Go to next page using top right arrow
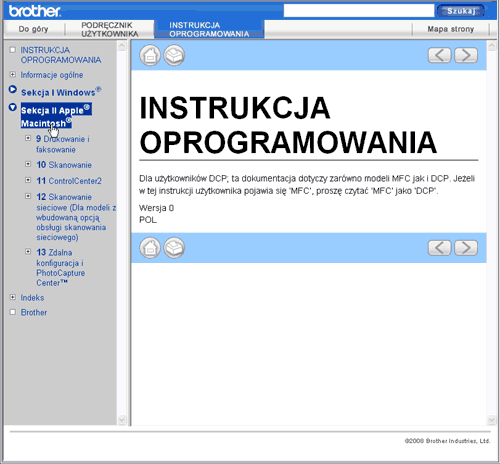This screenshot has height=464, width=500. [466, 55]
